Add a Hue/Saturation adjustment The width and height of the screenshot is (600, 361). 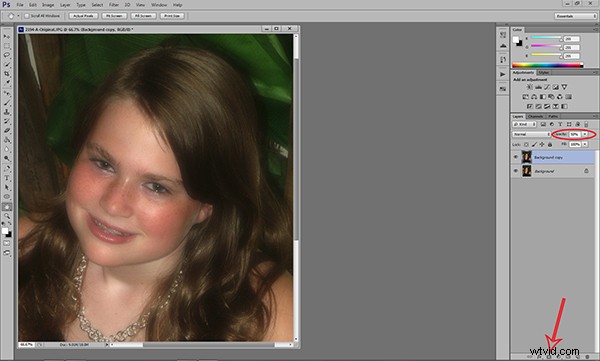[526, 97]
